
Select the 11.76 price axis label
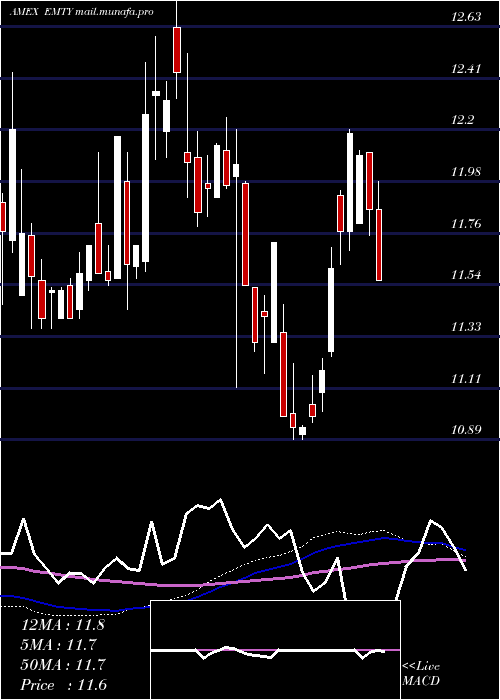pyautogui.click(x=466, y=223)
